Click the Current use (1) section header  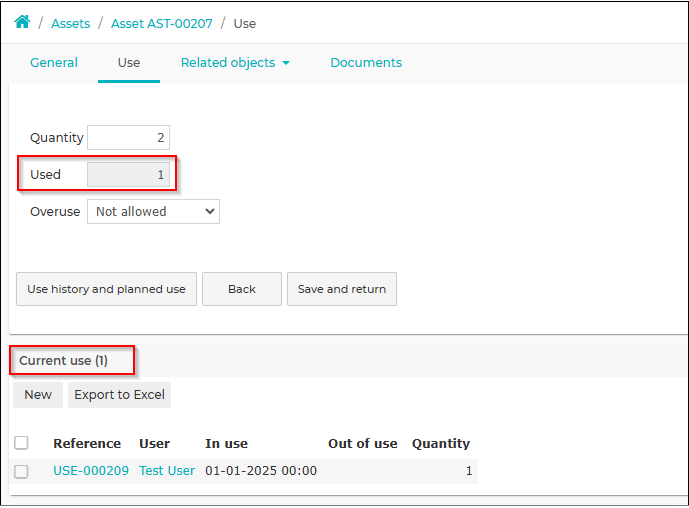(64, 361)
